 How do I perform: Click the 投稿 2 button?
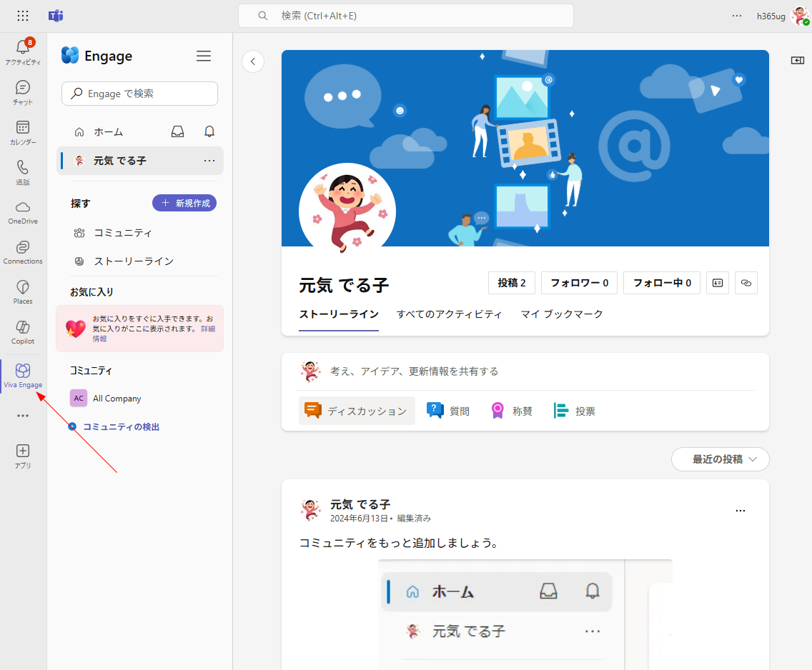(512, 283)
